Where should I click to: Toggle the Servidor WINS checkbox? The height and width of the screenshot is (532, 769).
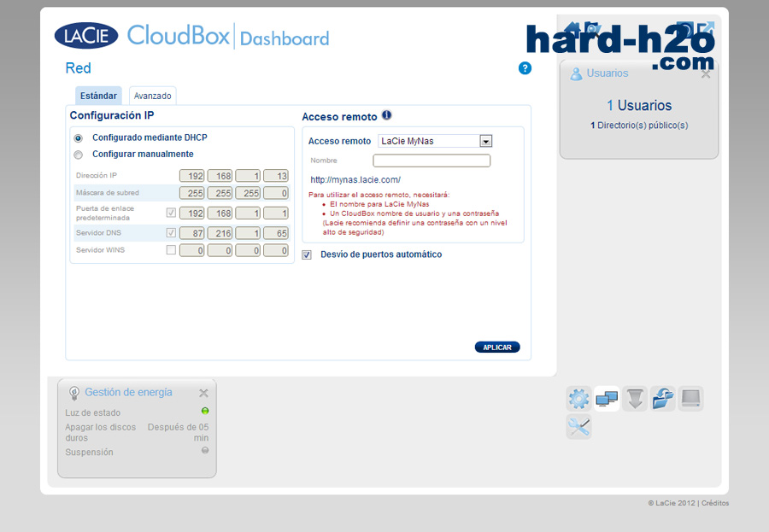171,250
